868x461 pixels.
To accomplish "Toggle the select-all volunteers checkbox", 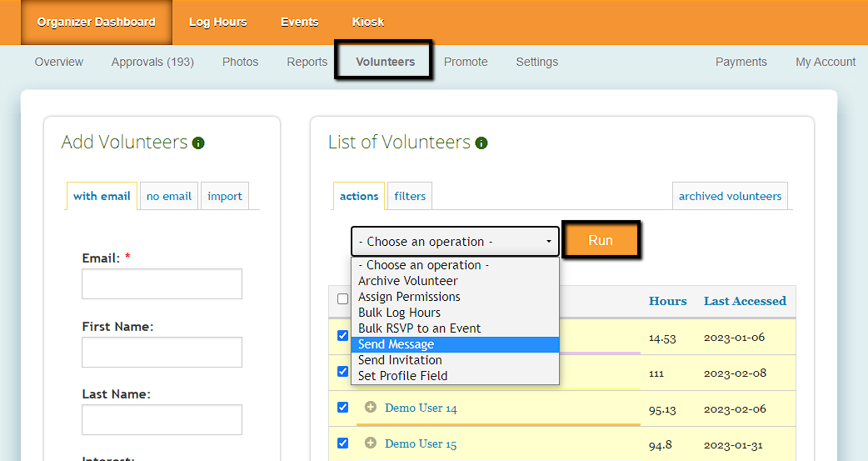I will tap(342, 299).
